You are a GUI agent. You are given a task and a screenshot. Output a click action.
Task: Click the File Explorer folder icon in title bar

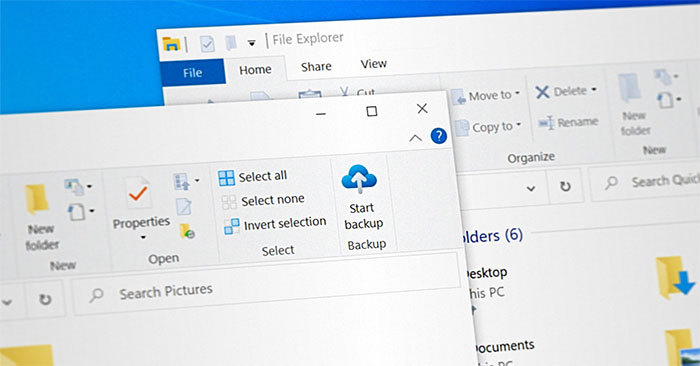tap(171, 44)
